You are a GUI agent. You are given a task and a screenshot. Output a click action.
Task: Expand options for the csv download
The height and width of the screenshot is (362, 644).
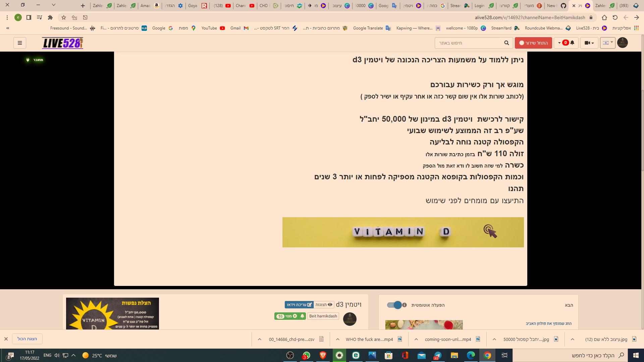[x=260, y=339]
